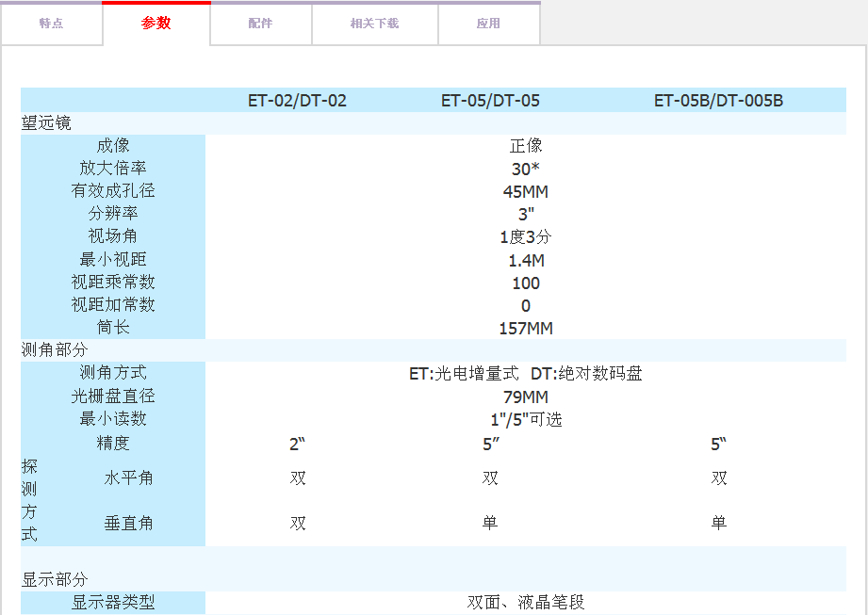The height and width of the screenshot is (615, 868).
Task: Select the ET-05/DT-05 column header
Action: (x=490, y=101)
